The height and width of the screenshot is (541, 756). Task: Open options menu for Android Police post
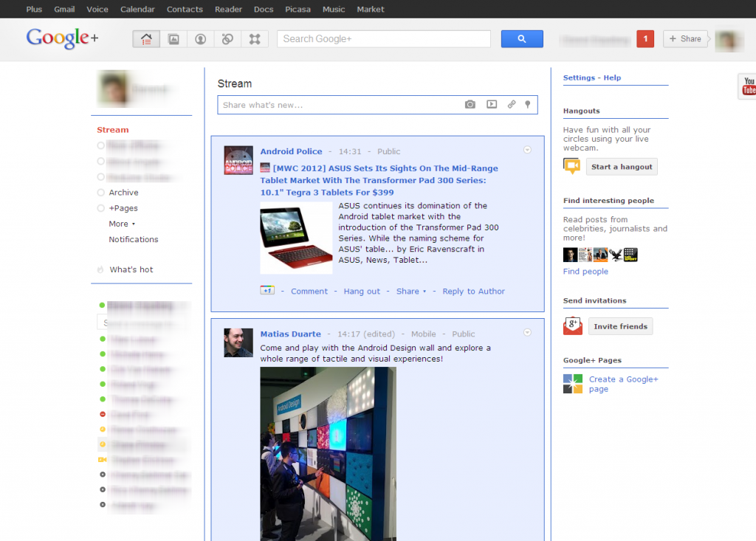[x=527, y=150]
